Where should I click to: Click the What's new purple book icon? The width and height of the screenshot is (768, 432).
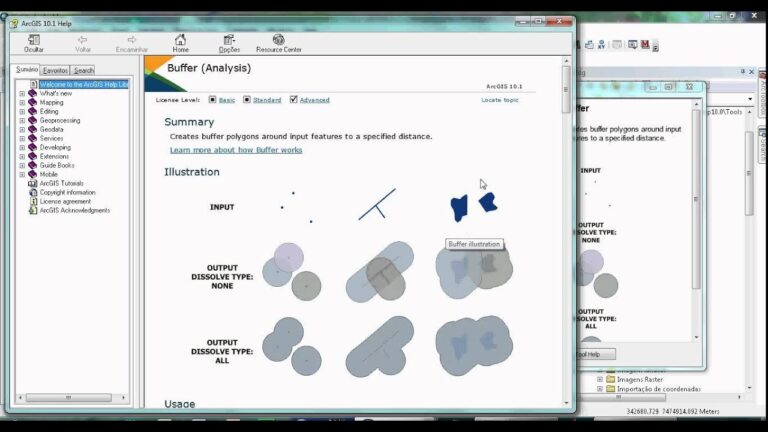[x=33, y=93]
